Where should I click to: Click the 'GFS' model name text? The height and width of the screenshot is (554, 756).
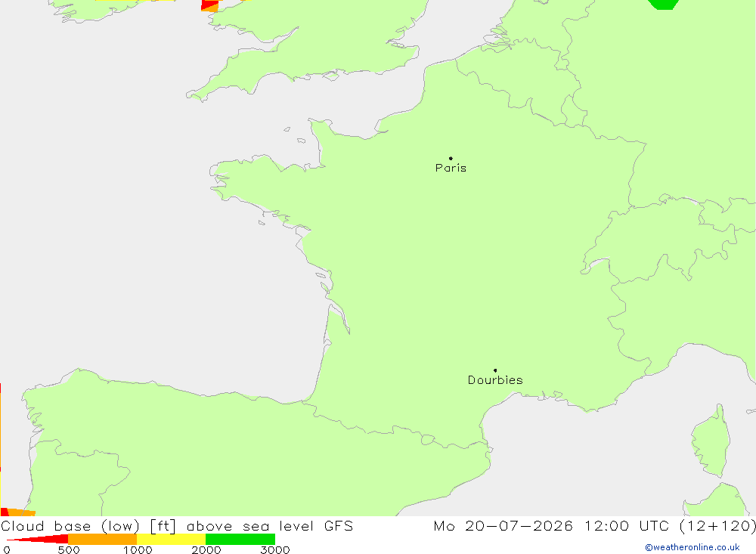[x=339, y=526]
